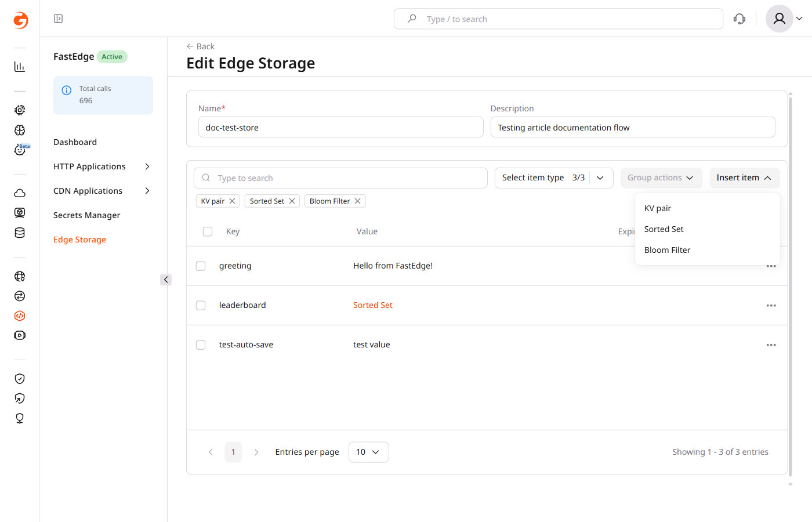Open the radar arrow icon in sidebar
Viewport: 812px width, 522px height.
coord(20,398)
